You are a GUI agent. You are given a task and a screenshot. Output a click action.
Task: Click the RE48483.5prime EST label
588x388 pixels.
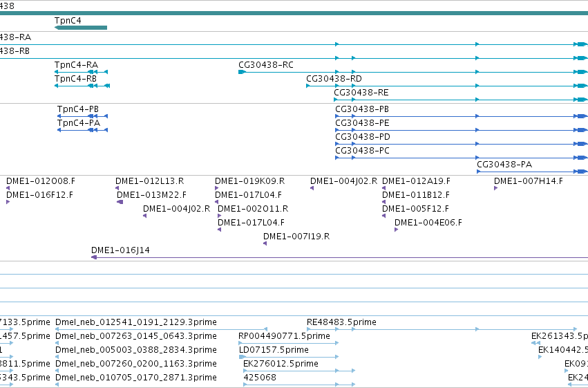(341, 322)
